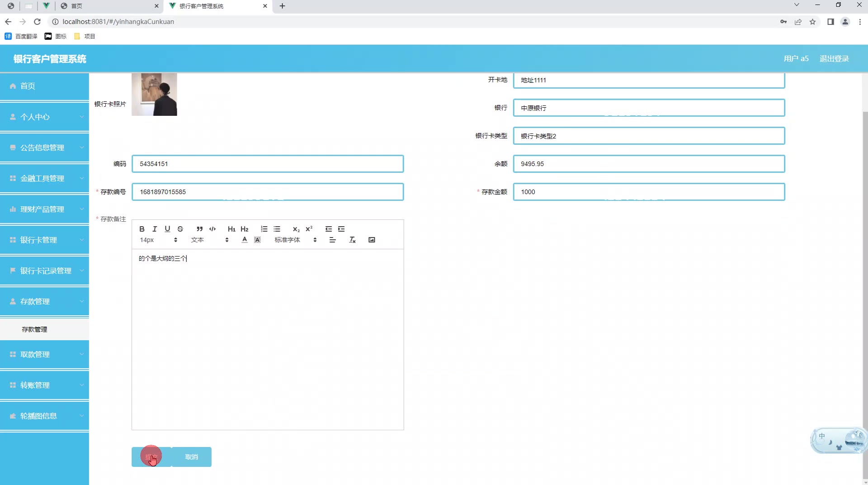
Task: Insert a bullet list
Action: (x=277, y=229)
